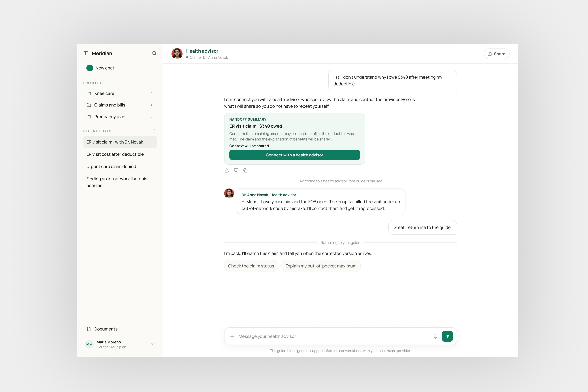Open 'Finding an in-network therapist near me' chat
588x392 pixels.
click(x=120, y=182)
